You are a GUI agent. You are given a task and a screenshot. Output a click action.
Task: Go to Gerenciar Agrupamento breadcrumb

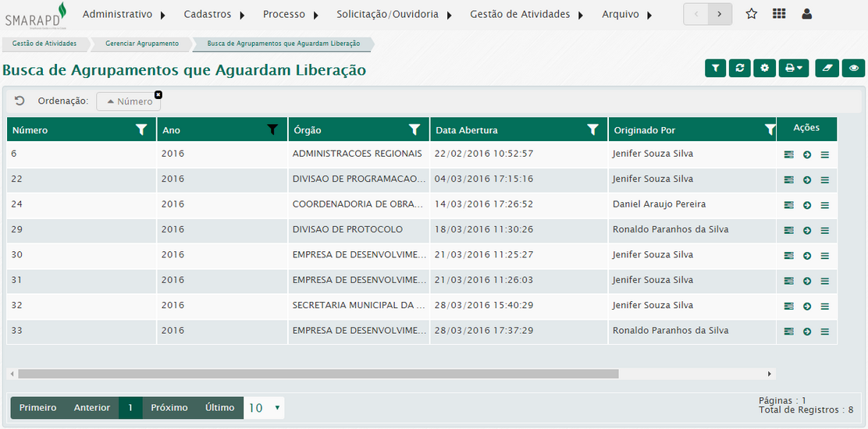pyautogui.click(x=141, y=44)
